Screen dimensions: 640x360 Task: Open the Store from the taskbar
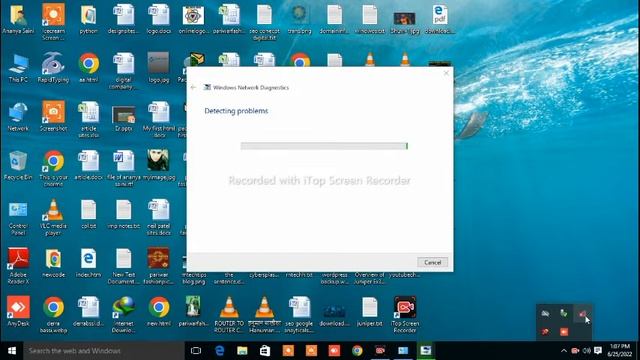pyautogui.click(x=265, y=351)
